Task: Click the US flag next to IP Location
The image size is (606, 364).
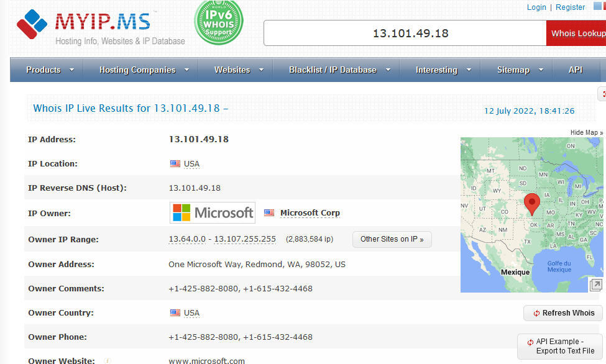Action: pos(175,164)
